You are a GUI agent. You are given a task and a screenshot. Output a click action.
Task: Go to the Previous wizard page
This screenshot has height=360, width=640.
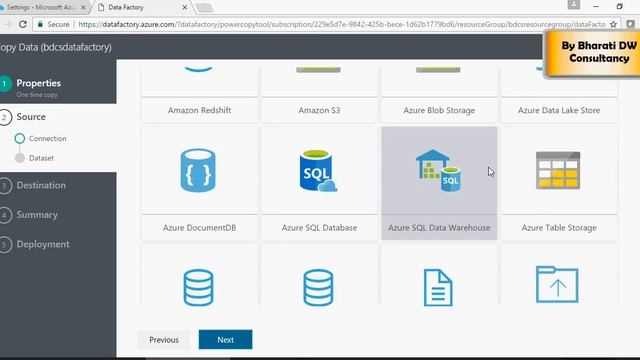tap(164, 340)
